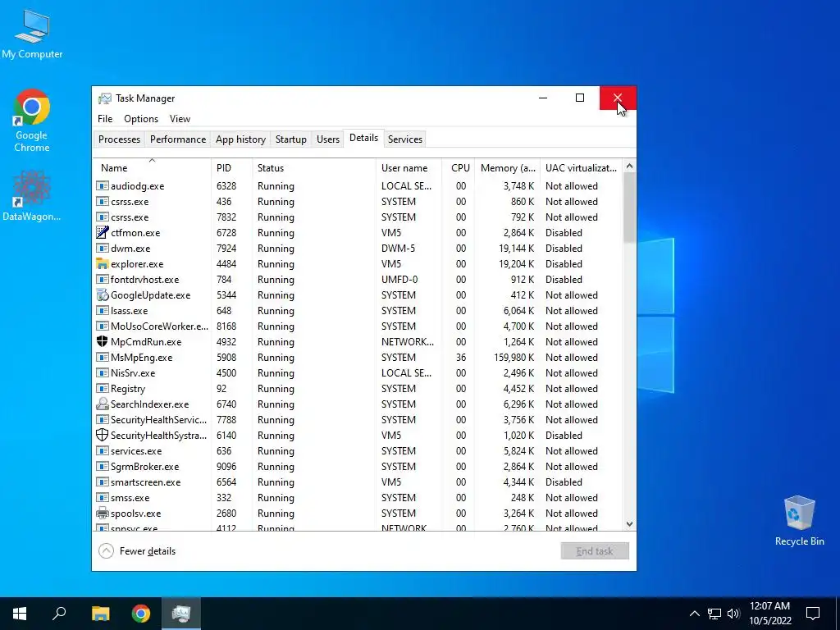Viewport: 840px width, 630px height.
Task: Click the 159,980 K memory value
Action: pyautogui.click(x=514, y=358)
